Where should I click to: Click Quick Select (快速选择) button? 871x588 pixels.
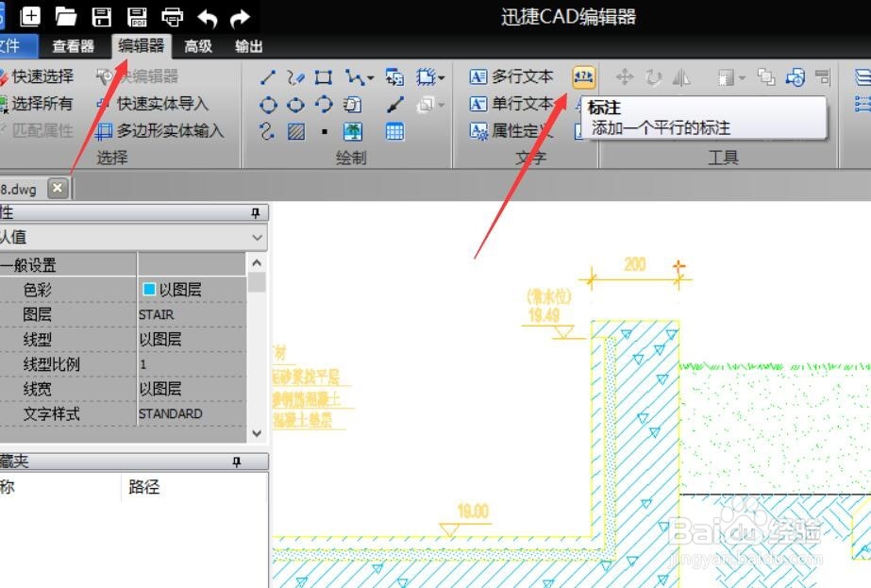coord(37,76)
